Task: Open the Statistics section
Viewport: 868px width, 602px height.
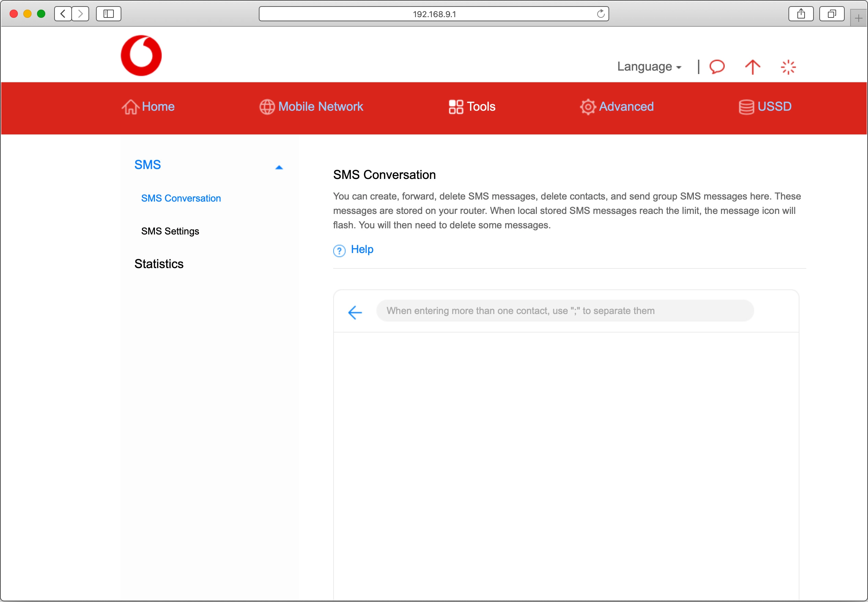Action: pos(159,263)
